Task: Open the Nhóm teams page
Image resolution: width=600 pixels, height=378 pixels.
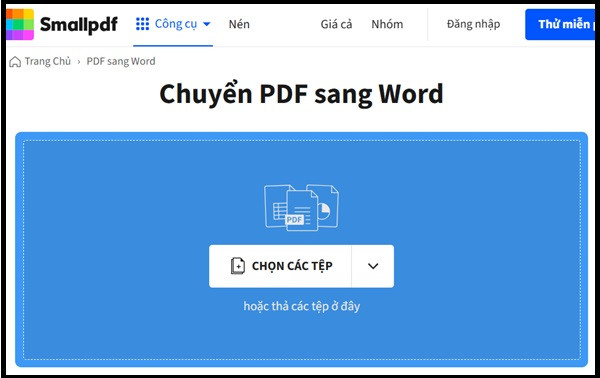Action: click(x=387, y=24)
